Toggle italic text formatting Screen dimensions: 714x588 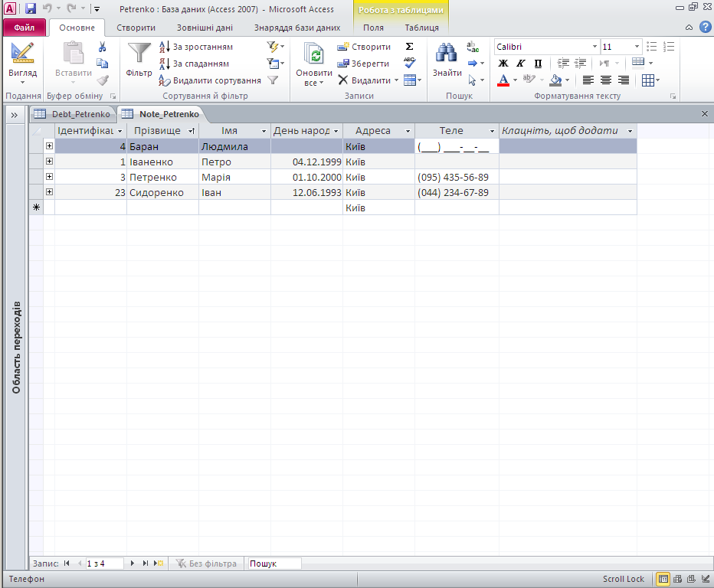point(520,64)
